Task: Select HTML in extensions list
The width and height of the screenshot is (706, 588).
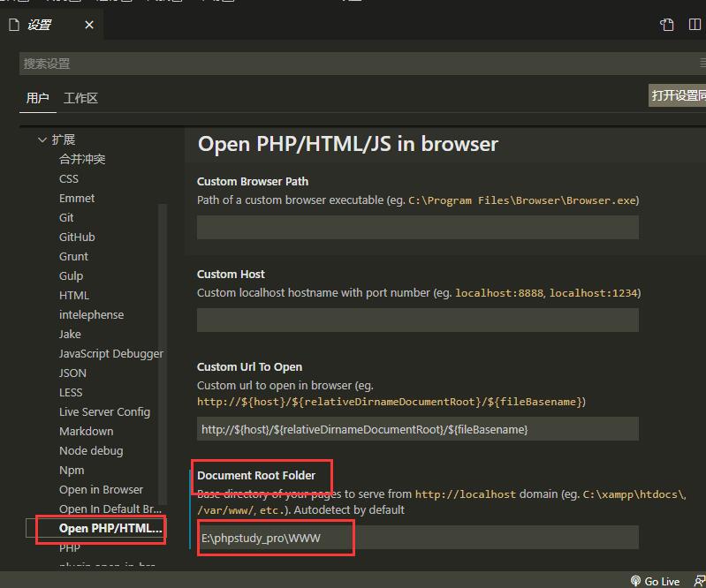Action: (74, 295)
